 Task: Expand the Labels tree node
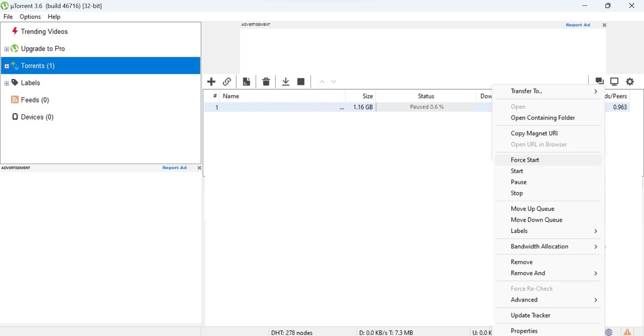[7, 83]
